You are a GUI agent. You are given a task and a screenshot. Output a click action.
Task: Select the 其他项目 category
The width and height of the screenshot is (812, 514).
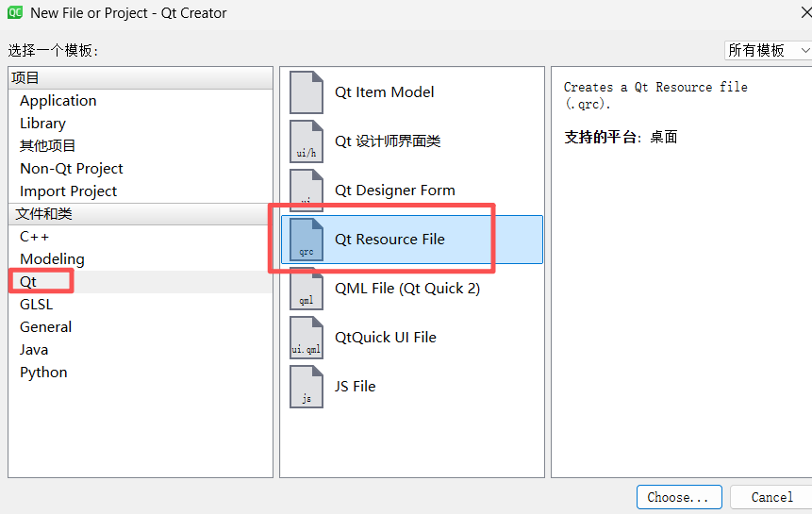click(x=48, y=146)
